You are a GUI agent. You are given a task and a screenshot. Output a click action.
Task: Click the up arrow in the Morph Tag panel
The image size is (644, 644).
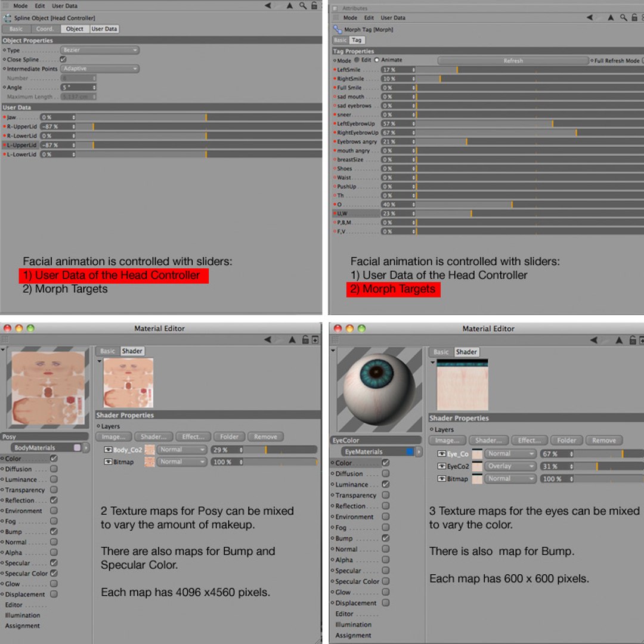[x=611, y=17]
